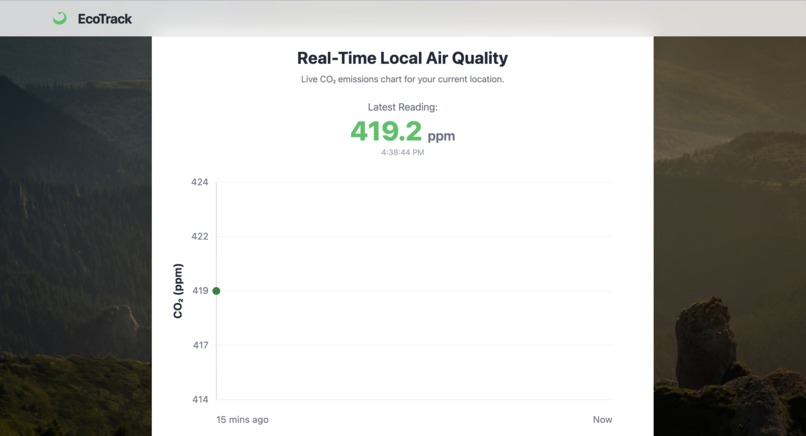The height and width of the screenshot is (436, 806).
Task: Select the 419.2 reading value
Action: coord(386,131)
